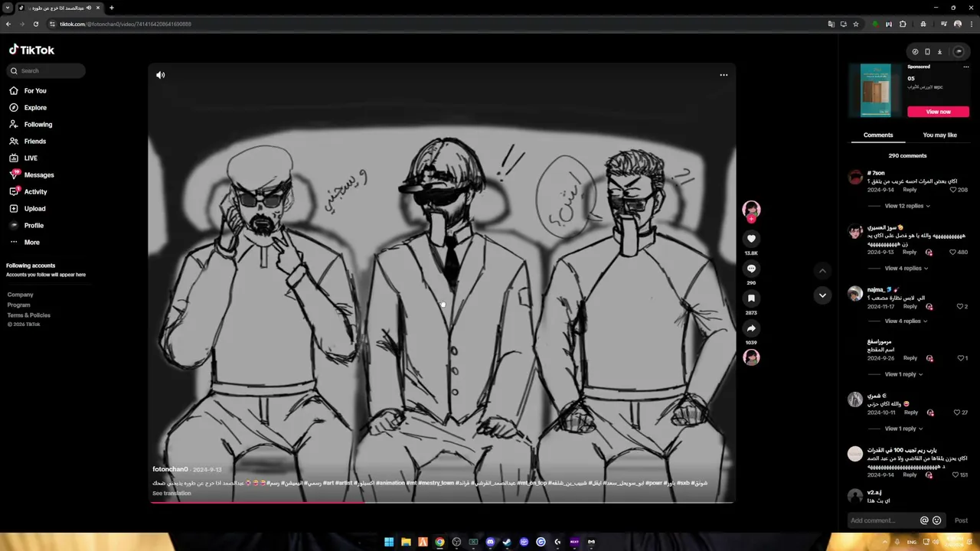Open the profile avatar in floating toolbar
The height and width of the screenshot is (551, 980).
click(x=959, y=52)
